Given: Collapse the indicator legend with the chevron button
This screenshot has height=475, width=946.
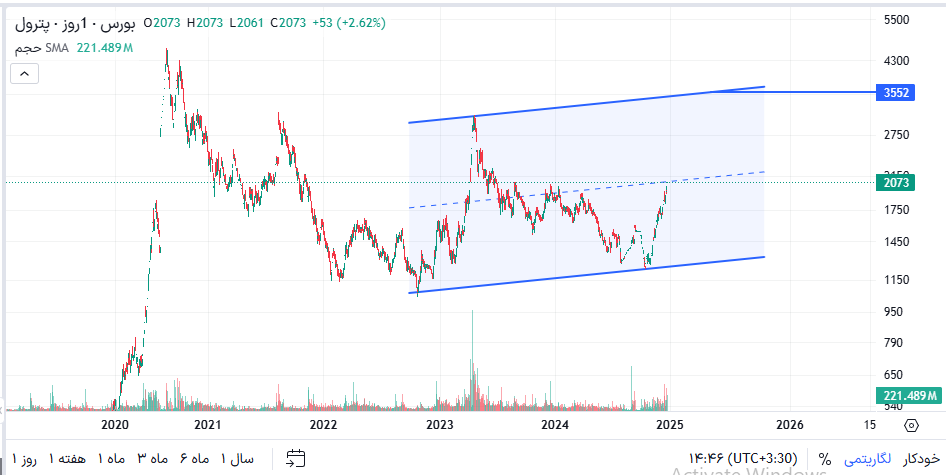Looking at the screenshot, I should (x=25, y=74).
